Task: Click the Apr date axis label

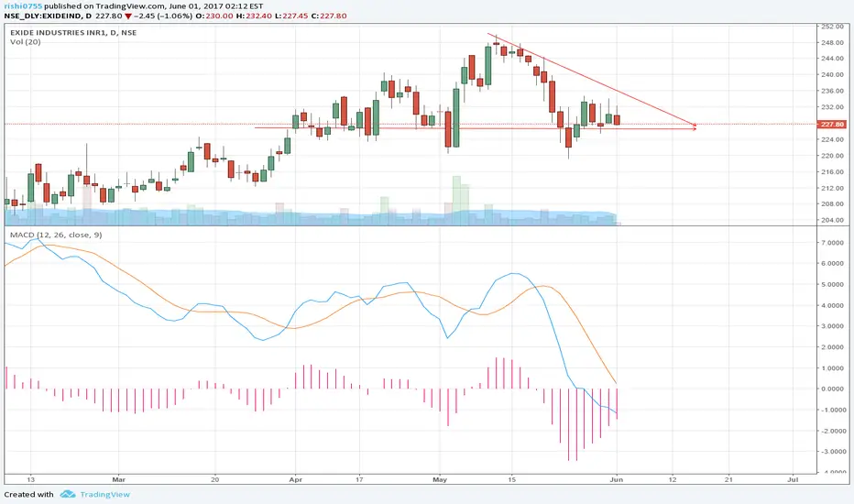Action: pos(295,480)
